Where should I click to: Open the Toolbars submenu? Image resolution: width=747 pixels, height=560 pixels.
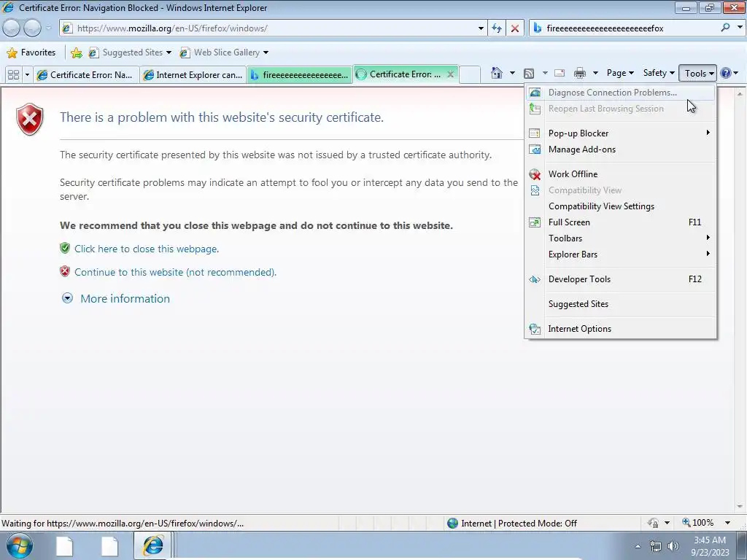click(x=620, y=238)
